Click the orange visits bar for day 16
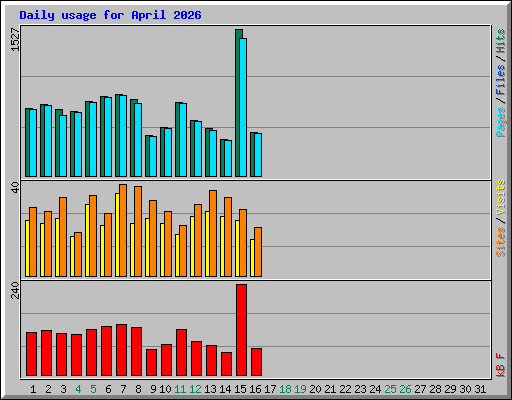The width and height of the screenshot is (512, 400). coord(258,252)
